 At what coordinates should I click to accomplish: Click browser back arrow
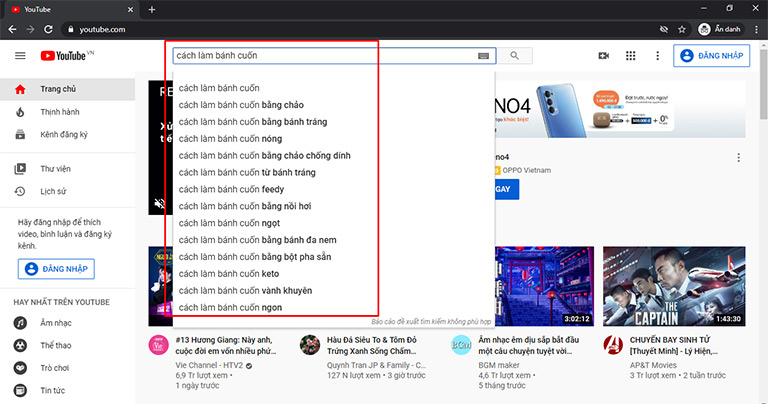[12, 29]
